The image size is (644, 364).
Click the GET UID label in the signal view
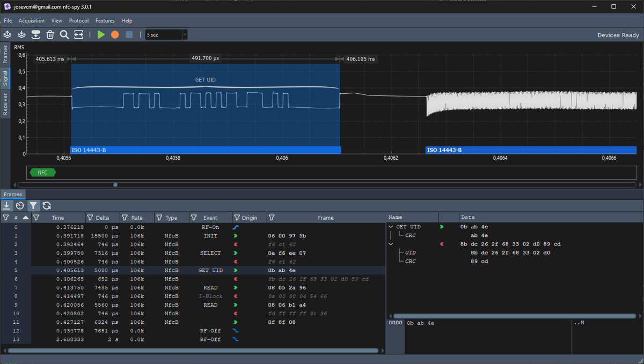206,80
